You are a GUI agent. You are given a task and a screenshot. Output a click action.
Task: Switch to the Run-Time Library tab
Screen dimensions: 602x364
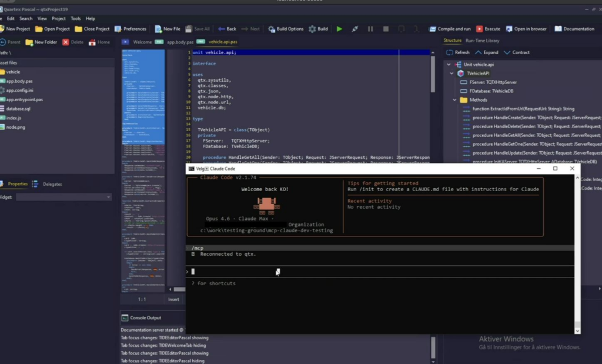[x=482, y=41]
